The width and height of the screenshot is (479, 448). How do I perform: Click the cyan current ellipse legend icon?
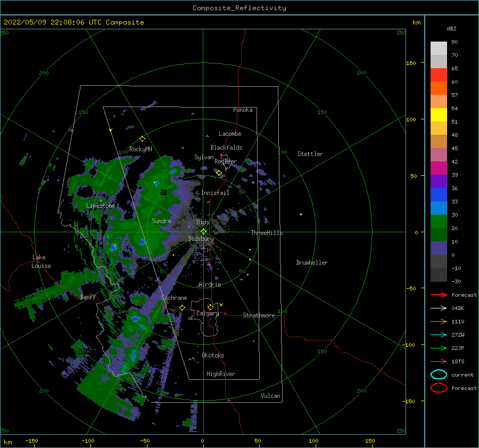(439, 374)
